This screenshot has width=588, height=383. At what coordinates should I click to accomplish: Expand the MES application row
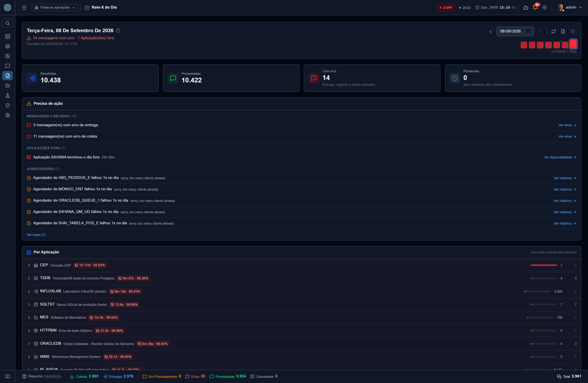(29, 317)
